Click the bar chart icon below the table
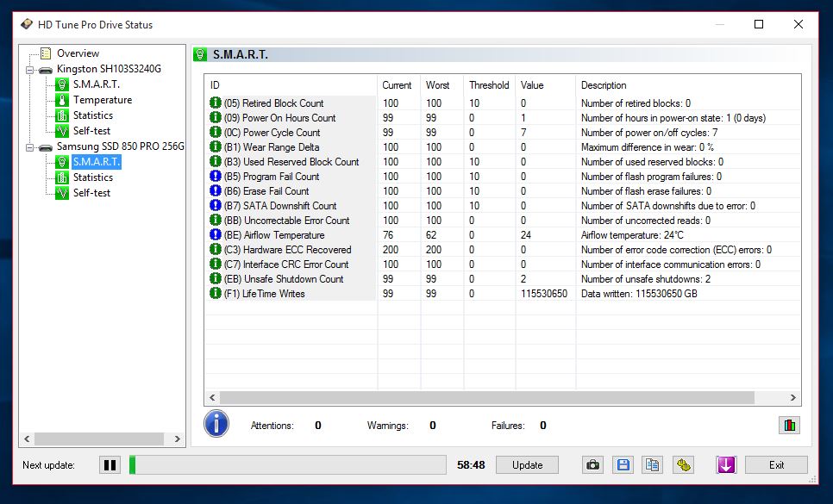833x504 pixels. (x=789, y=425)
